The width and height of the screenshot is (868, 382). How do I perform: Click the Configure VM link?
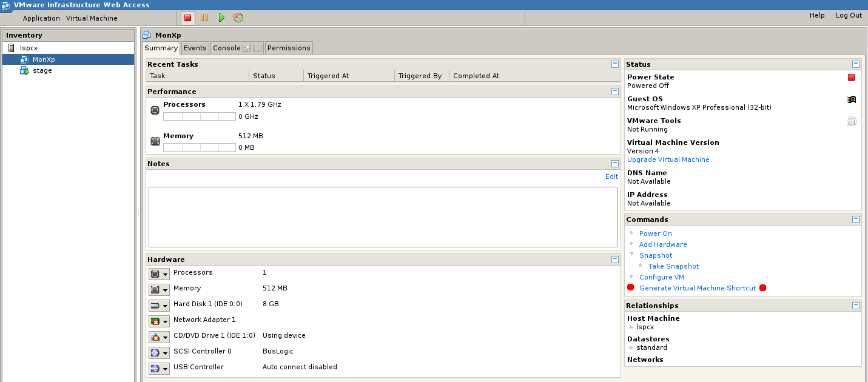pyautogui.click(x=662, y=277)
